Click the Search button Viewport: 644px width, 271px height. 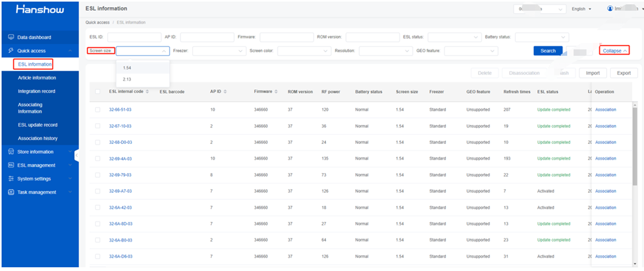(x=548, y=51)
